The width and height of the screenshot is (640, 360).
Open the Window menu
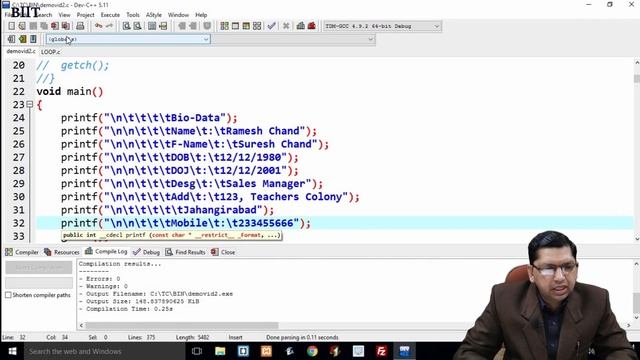point(178,15)
